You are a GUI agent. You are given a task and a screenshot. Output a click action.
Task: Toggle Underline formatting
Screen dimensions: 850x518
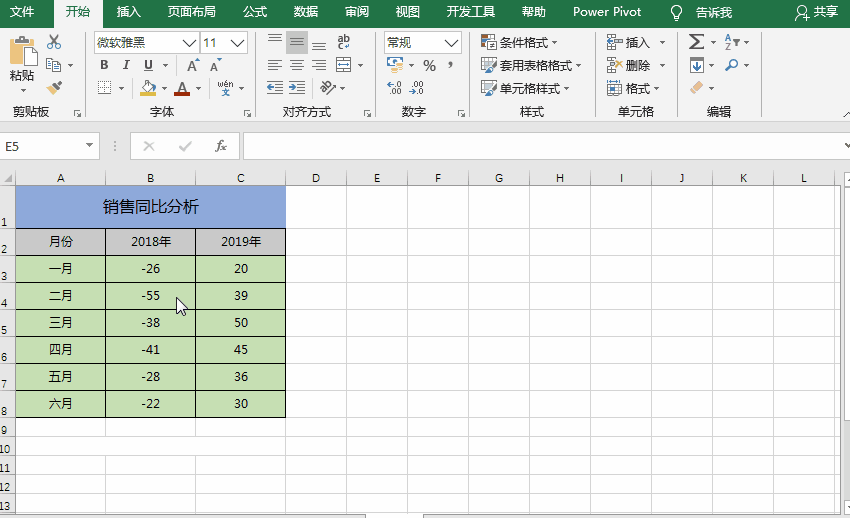pos(148,65)
